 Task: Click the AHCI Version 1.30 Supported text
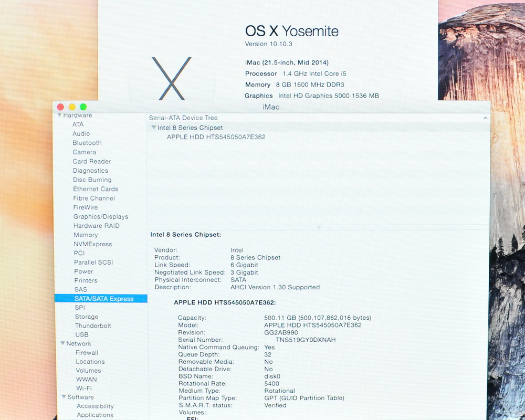tap(275, 287)
